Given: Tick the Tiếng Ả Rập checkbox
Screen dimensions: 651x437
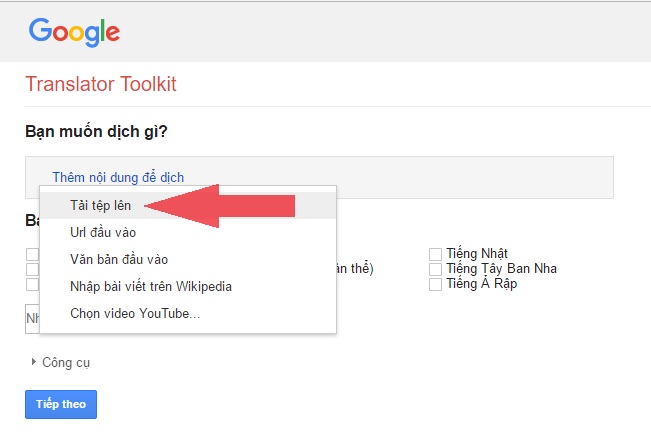Looking at the screenshot, I should (435, 284).
